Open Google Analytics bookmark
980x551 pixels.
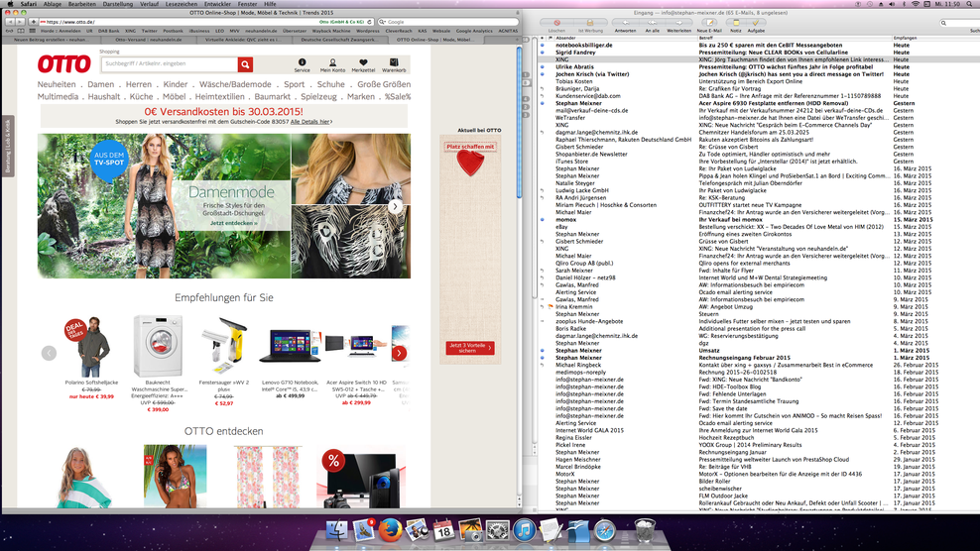coord(474,31)
